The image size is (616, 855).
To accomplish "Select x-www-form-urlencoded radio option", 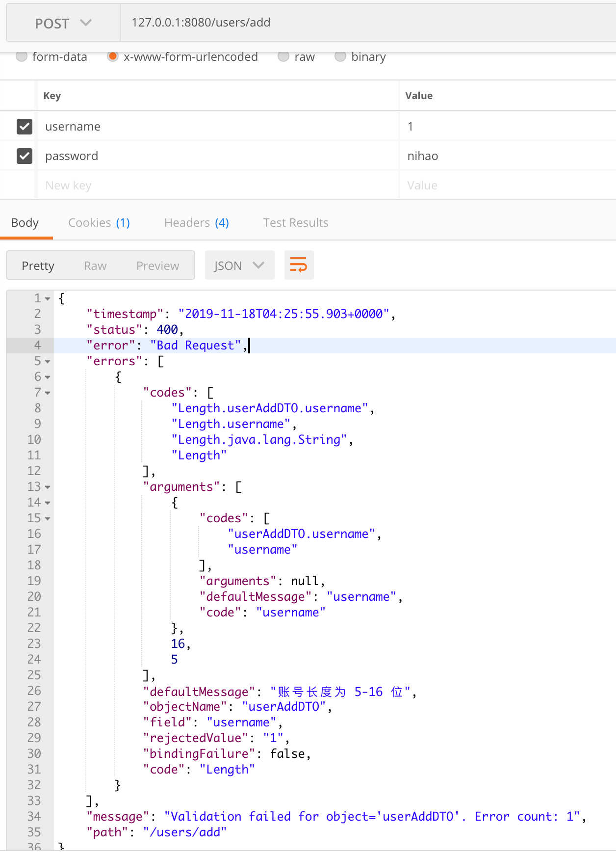I will (113, 57).
